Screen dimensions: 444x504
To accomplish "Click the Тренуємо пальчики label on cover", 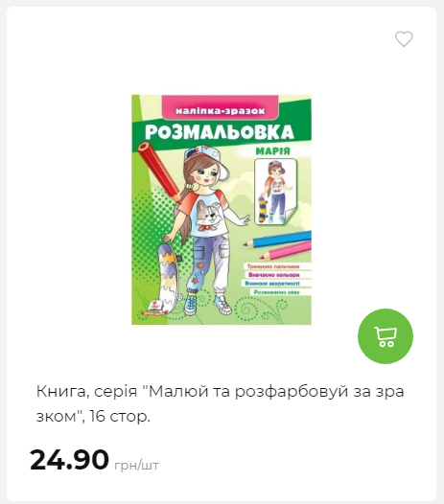I will 273,266.
